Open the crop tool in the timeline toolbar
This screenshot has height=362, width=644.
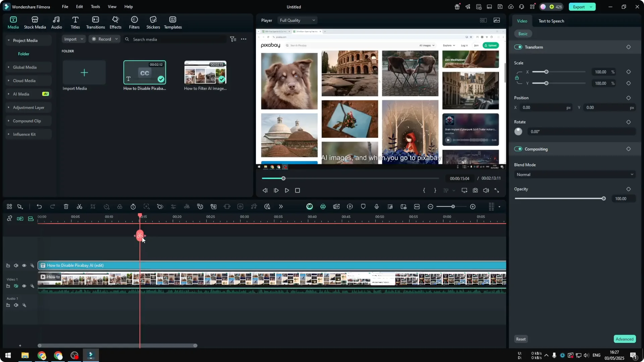[x=93, y=206]
